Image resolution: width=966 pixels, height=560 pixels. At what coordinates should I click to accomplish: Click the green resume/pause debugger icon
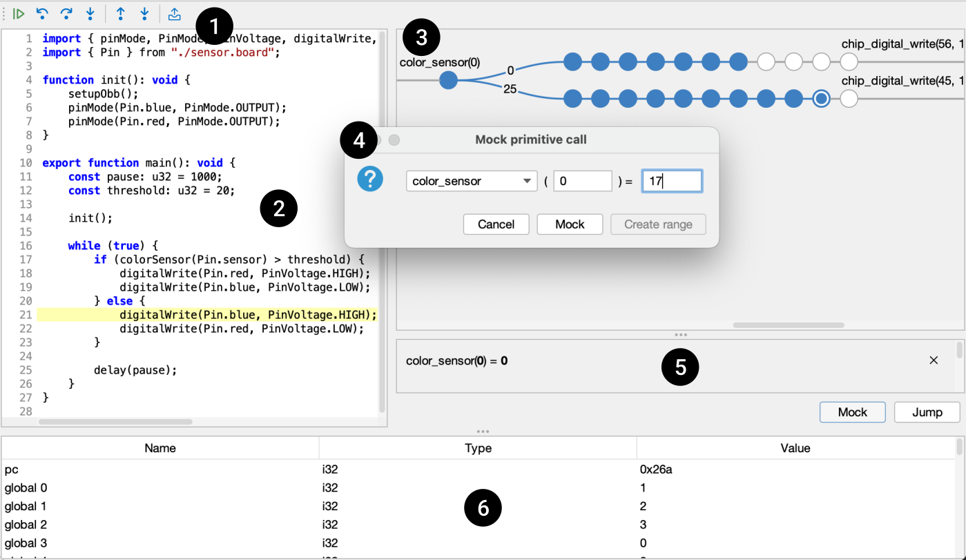point(19,13)
